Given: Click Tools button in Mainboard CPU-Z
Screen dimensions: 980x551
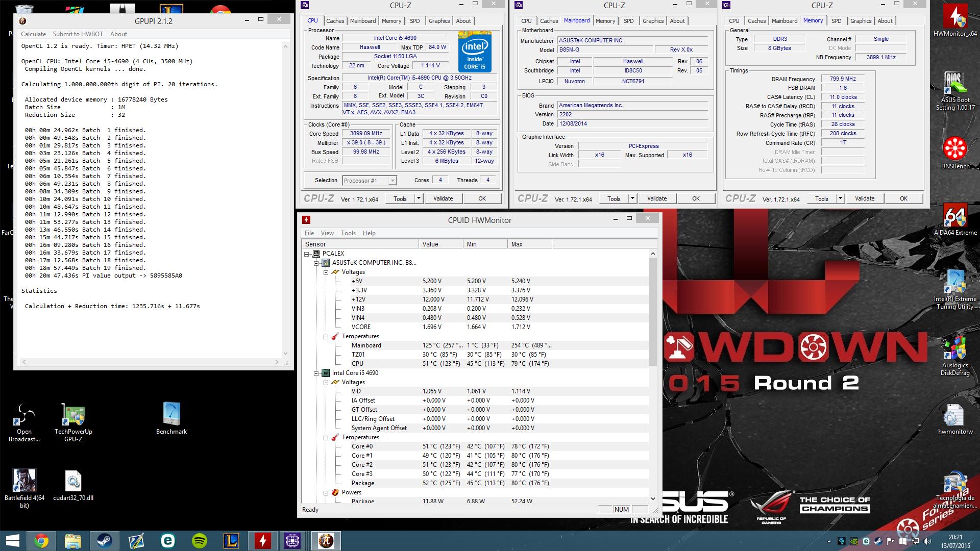Looking at the screenshot, I should click(614, 198).
